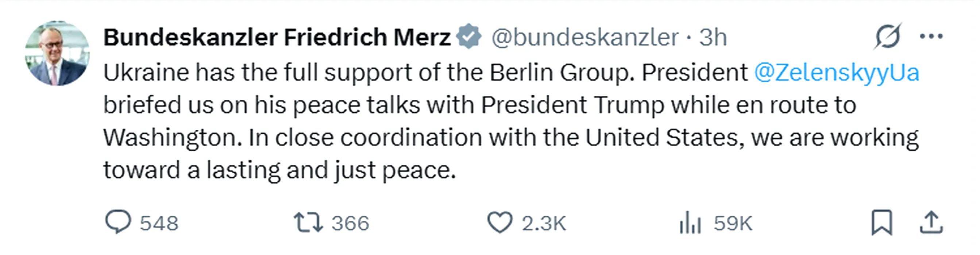The width and height of the screenshot is (980, 255).
Task: Click the repost arrows icon
Action: [x=308, y=223]
